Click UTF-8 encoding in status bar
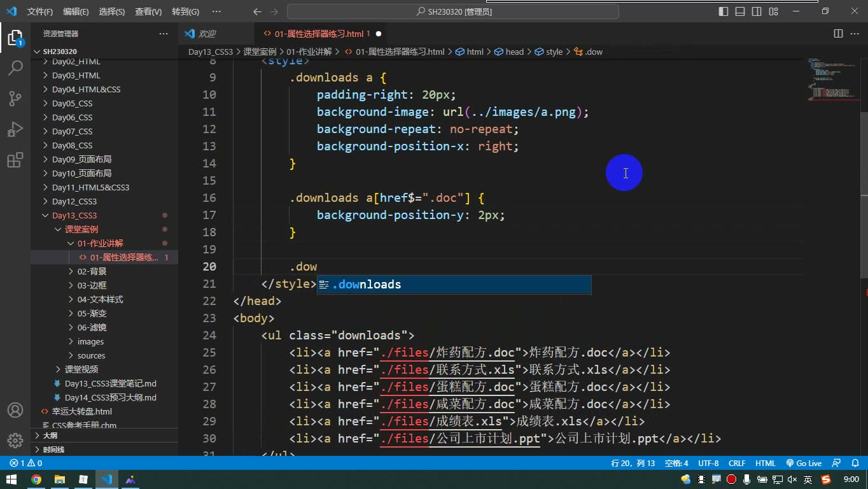The height and width of the screenshot is (489, 868). [x=708, y=464]
